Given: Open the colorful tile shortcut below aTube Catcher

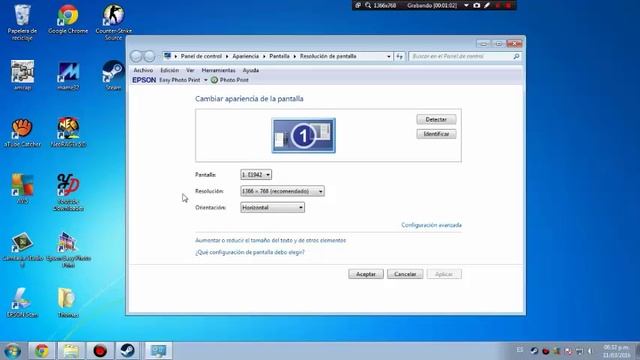Looking at the screenshot, I should coord(22,189).
